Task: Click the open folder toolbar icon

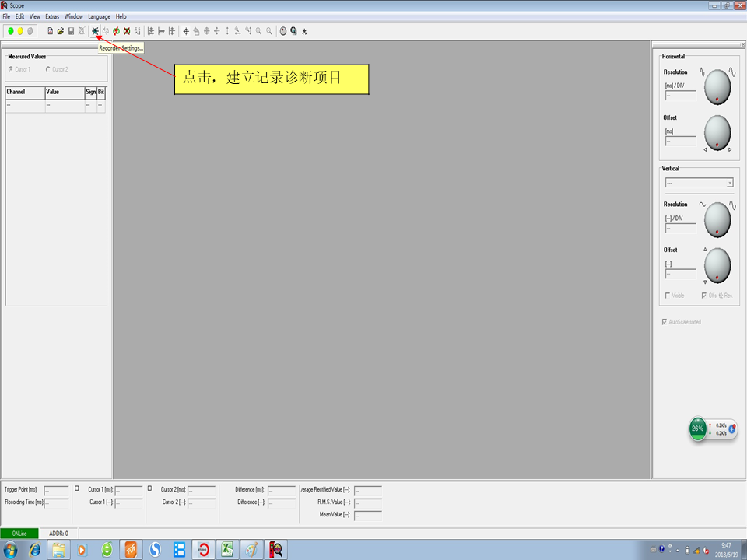Action: click(x=61, y=31)
